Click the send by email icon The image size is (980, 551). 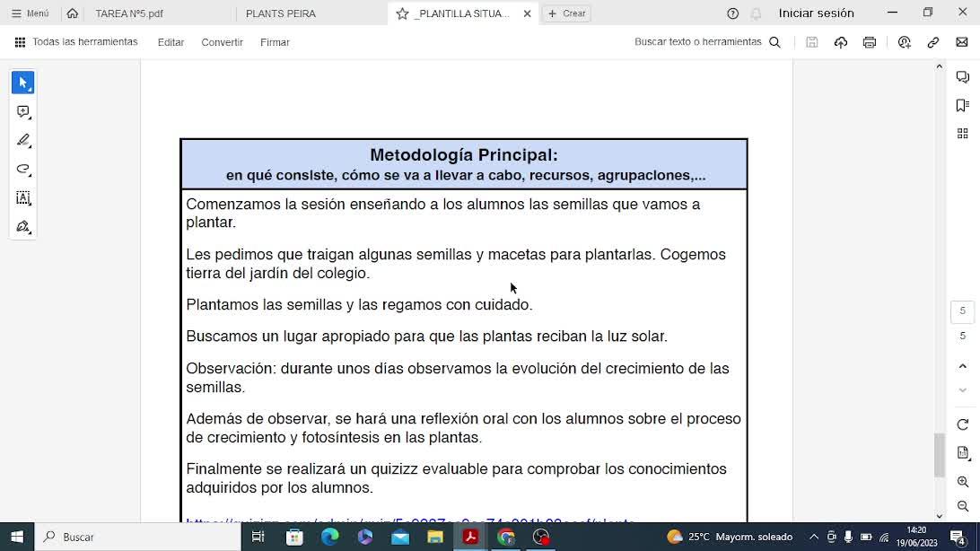click(x=962, y=42)
